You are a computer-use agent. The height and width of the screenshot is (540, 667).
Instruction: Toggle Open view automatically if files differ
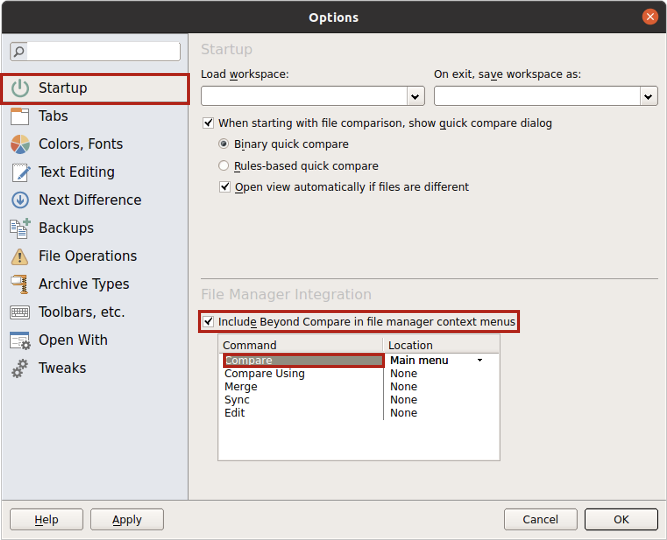pos(225,187)
